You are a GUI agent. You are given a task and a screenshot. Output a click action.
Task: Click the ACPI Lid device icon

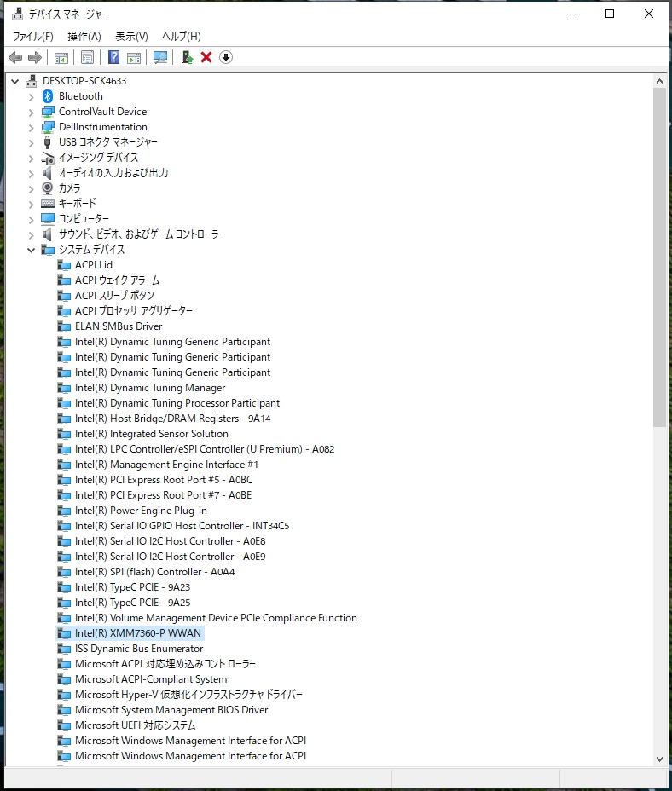tap(64, 265)
